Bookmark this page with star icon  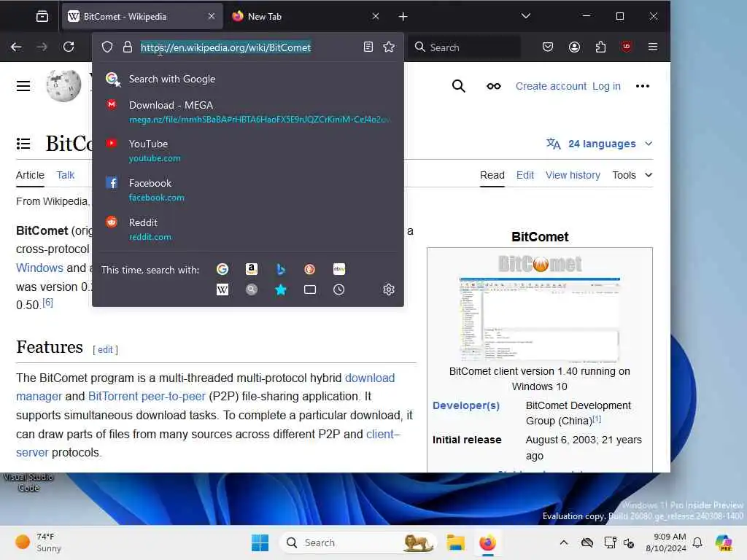[389, 47]
